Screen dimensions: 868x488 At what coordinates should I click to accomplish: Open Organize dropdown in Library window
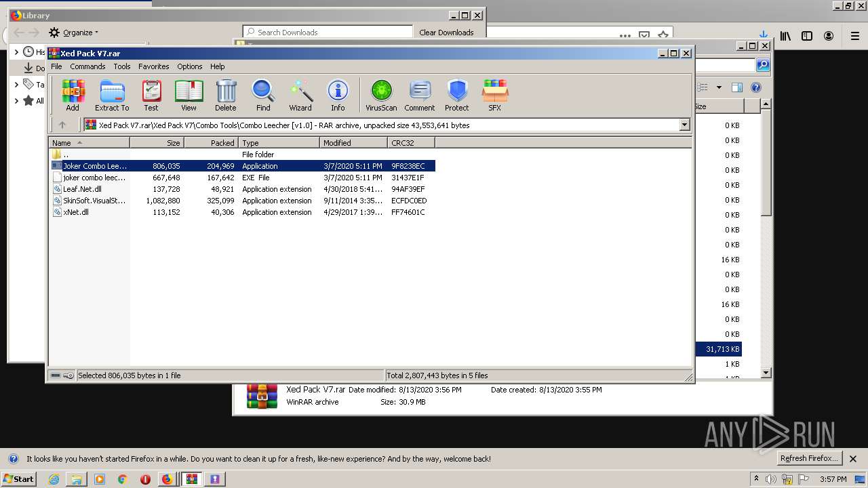point(73,32)
